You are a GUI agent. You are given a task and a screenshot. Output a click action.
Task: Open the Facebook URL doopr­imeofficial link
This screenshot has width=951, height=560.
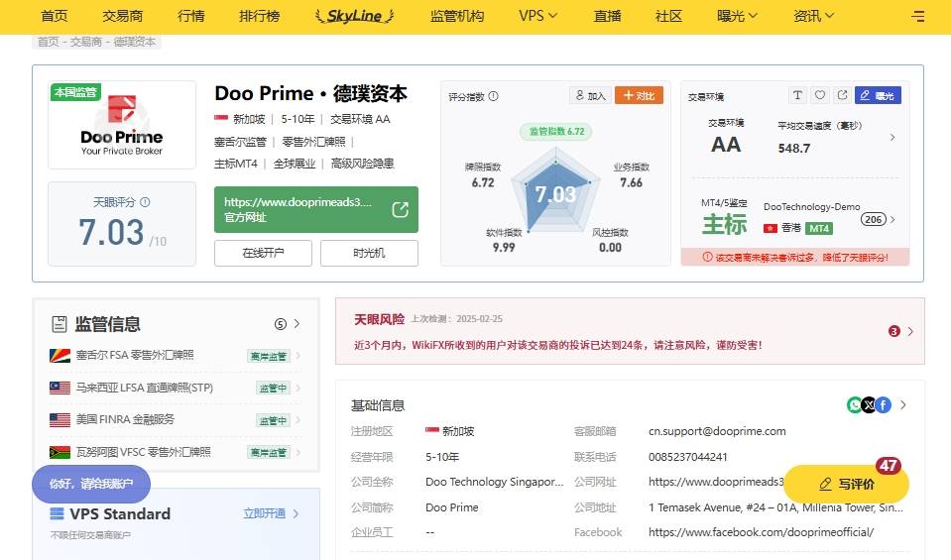click(762, 532)
